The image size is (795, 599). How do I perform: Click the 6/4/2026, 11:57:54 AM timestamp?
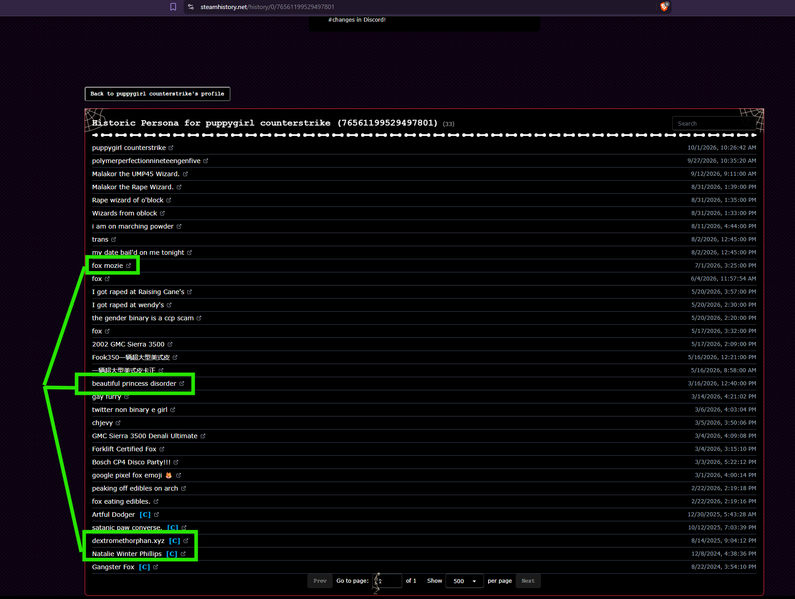723,279
